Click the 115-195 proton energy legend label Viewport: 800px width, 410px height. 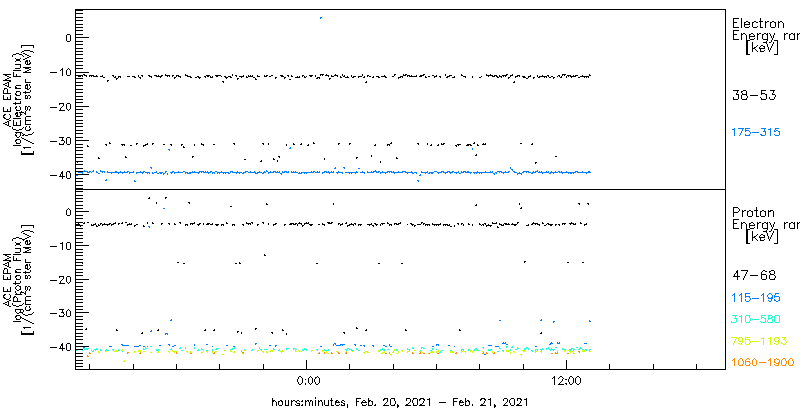click(756, 298)
